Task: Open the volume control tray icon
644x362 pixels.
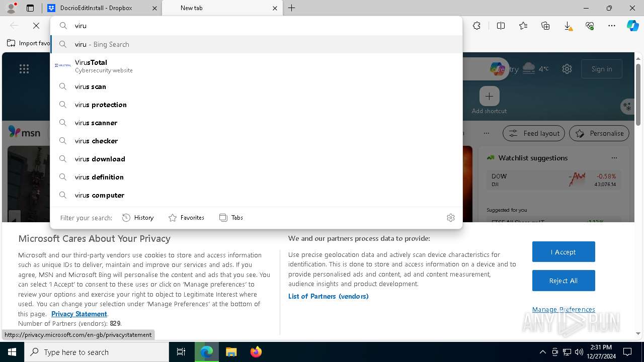Action: [x=579, y=352]
